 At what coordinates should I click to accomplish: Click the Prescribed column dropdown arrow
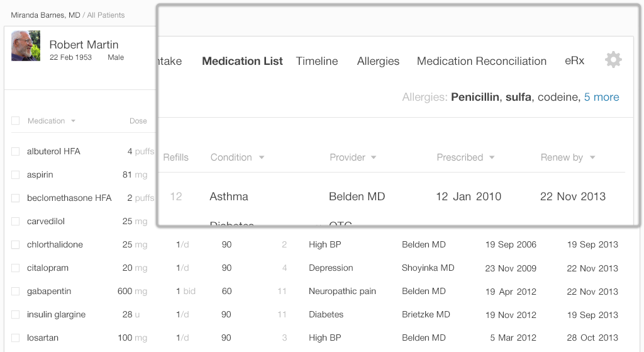point(492,157)
